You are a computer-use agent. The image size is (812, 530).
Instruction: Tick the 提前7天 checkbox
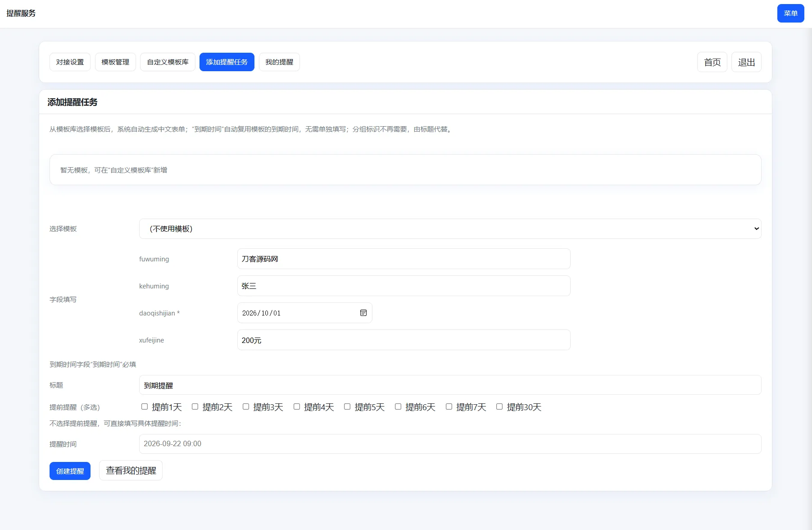coord(449,407)
